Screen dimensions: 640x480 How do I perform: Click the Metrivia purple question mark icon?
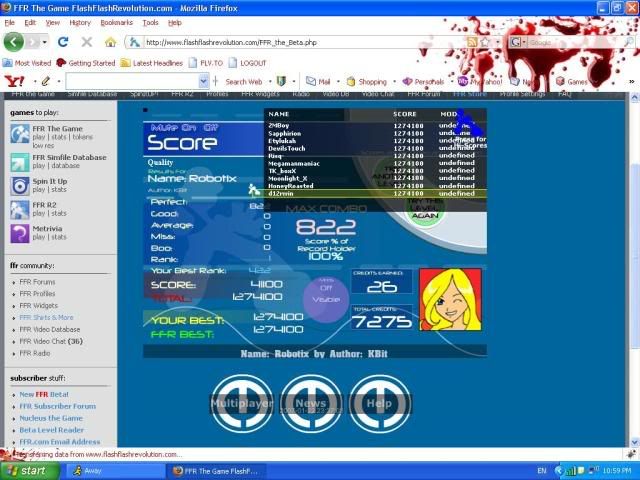coord(19,233)
